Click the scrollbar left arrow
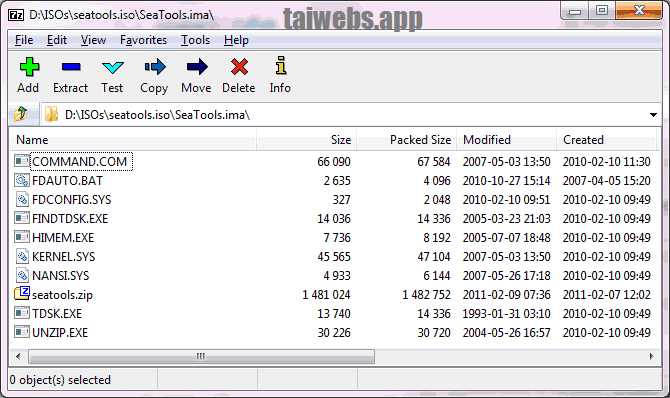Screen dimensions: 670x398 click(18, 356)
